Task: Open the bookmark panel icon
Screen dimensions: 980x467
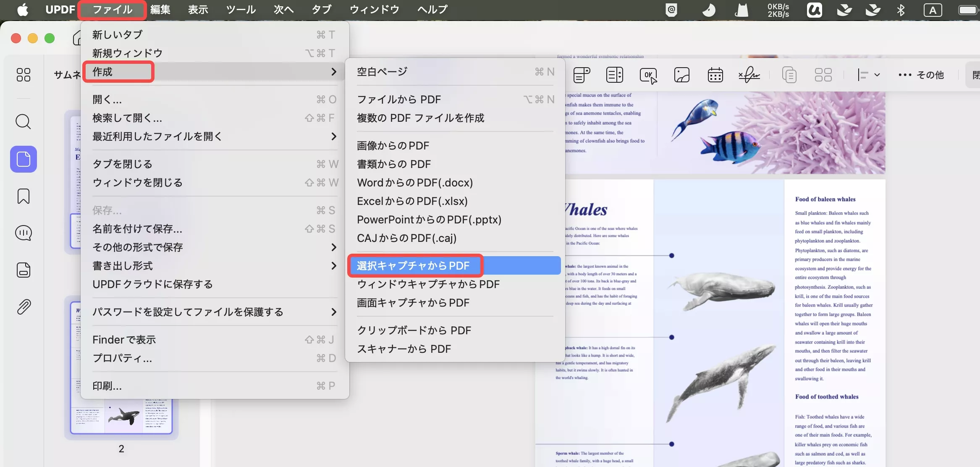Action: coord(23,196)
